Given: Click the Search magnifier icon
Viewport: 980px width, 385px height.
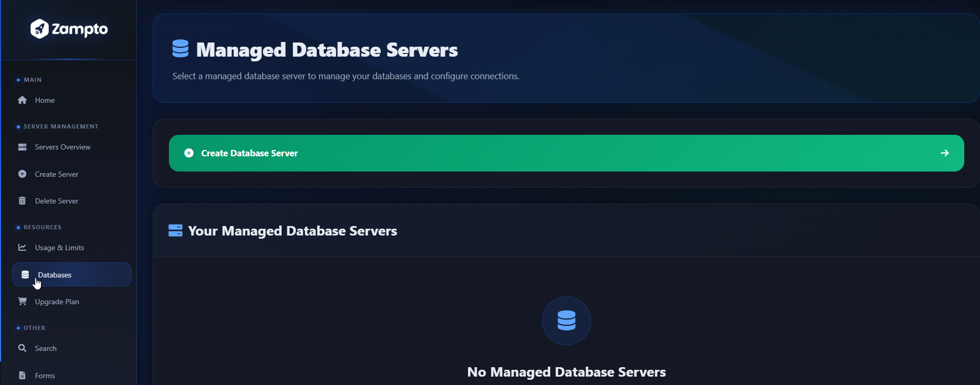Looking at the screenshot, I should click(x=22, y=348).
